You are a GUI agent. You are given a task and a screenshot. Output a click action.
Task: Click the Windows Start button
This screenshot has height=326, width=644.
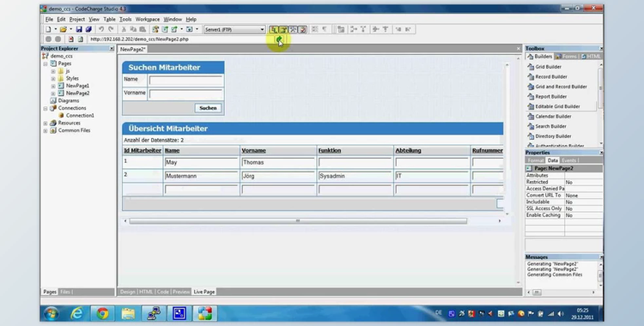(x=52, y=314)
